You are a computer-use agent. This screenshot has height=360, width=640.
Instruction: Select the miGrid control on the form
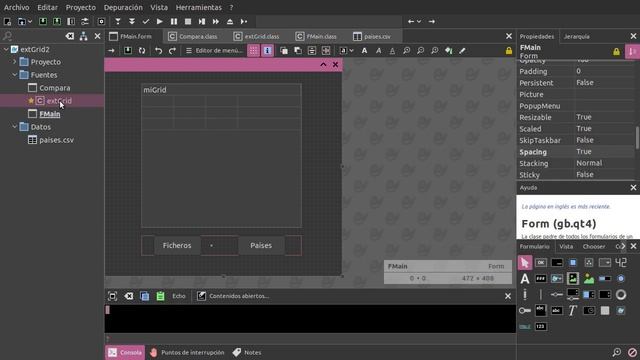coord(221,156)
